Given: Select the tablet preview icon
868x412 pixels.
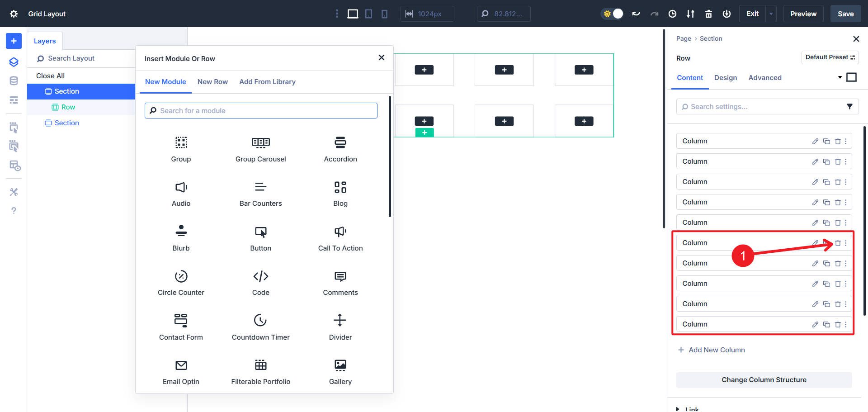Looking at the screenshot, I should click(x=368, y=14).
